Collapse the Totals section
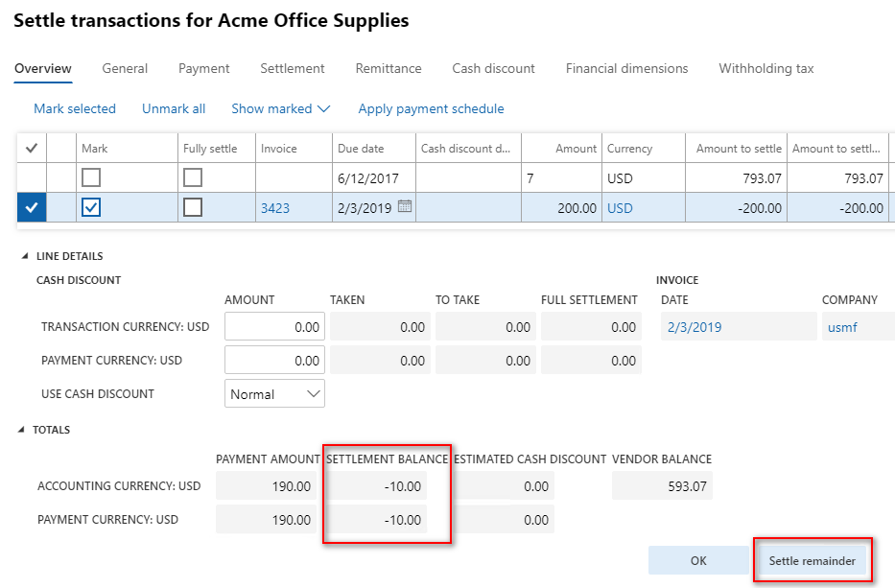This screenshot has width=895, height=588. pos(23,431)
